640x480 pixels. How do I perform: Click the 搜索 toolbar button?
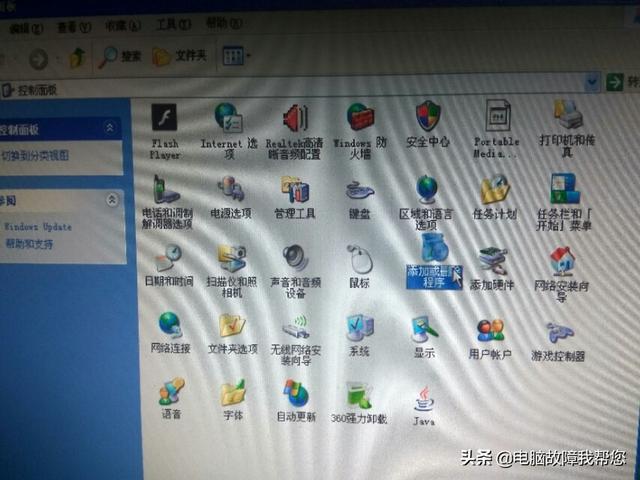(x=120, y=57)
